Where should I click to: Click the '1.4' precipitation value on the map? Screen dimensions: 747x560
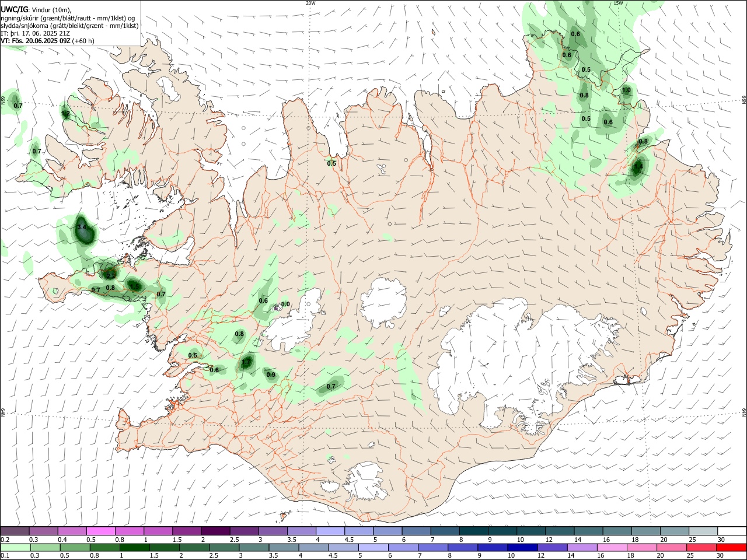point(638,166)
